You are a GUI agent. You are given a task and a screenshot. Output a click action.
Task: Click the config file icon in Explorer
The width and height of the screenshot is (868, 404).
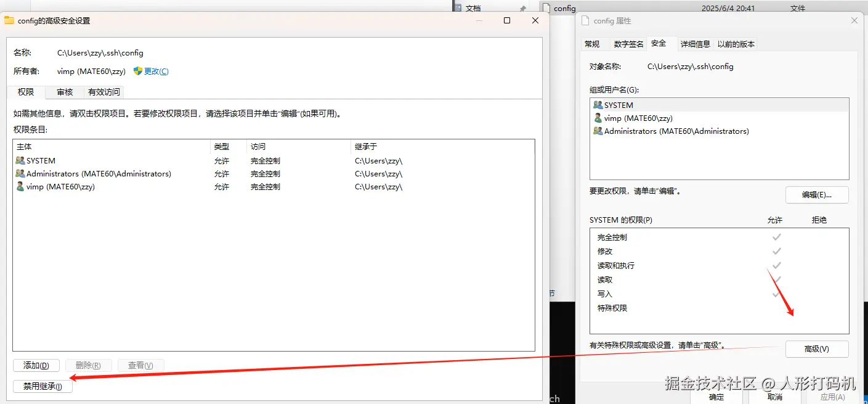(x=546, y=8)
